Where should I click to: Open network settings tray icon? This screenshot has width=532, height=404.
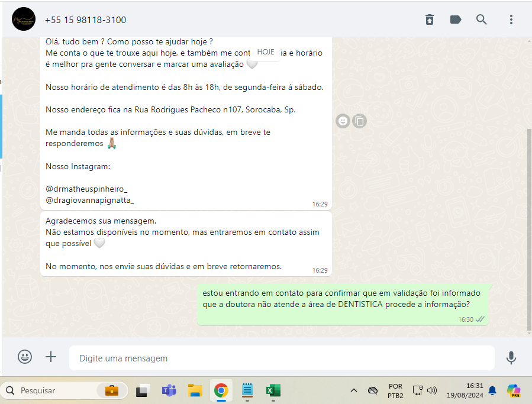(x=418, y=390)
